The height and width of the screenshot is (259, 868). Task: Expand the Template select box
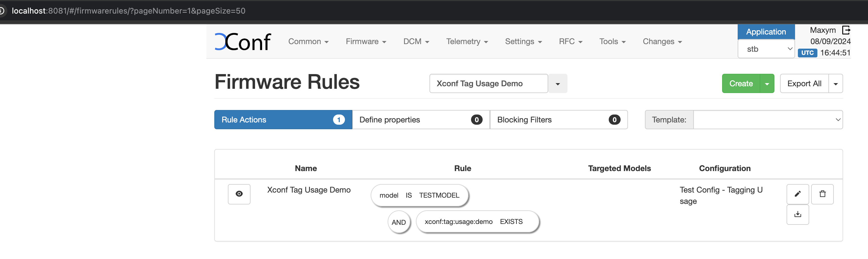pyautogui.click(x=767, y=120)
